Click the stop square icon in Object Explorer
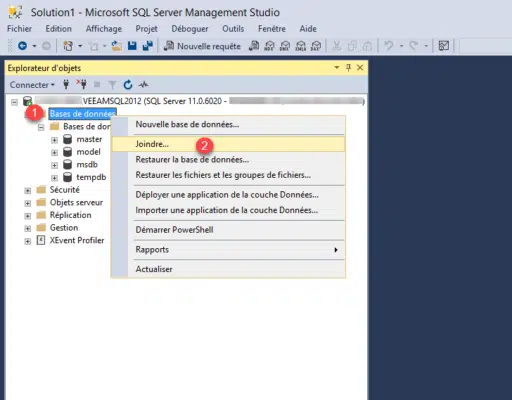512x400 pixels. click(97, 85)
